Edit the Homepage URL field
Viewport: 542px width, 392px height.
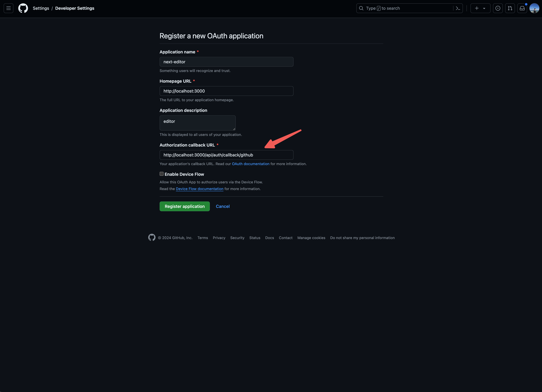pyautogui.click(x=226, y=91)
